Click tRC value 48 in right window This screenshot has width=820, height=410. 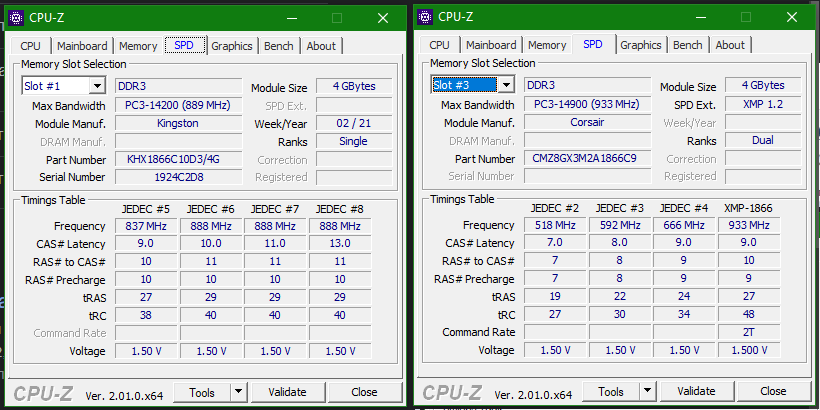749,314
